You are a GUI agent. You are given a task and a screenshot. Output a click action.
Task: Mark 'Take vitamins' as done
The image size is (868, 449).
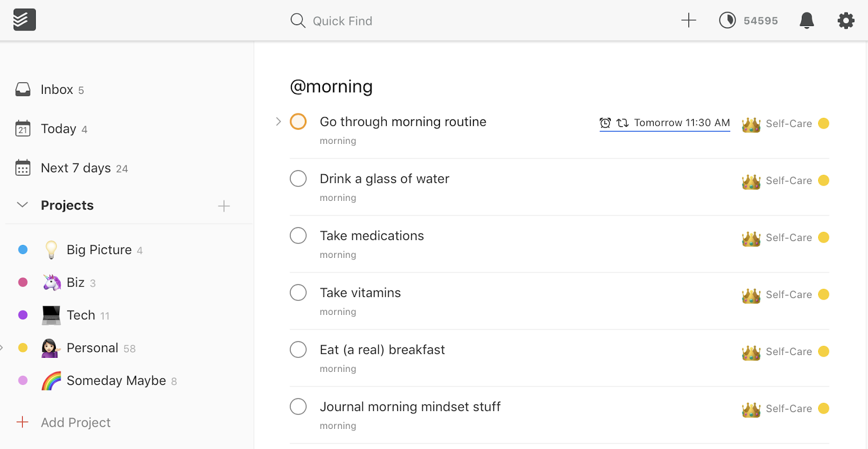click(x=298, y=292)
